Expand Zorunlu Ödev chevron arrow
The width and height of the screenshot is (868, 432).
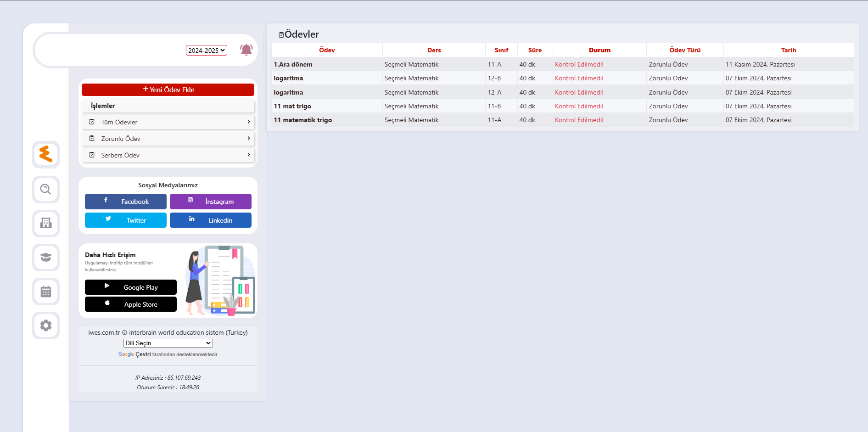[x=249, y=138]
